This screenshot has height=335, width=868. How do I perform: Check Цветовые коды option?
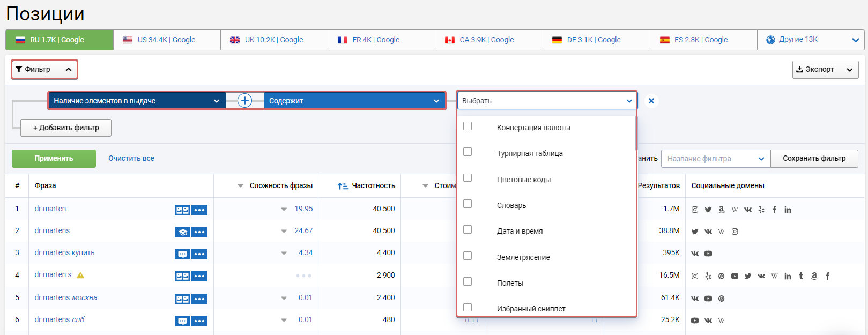(x=468, y=177)
